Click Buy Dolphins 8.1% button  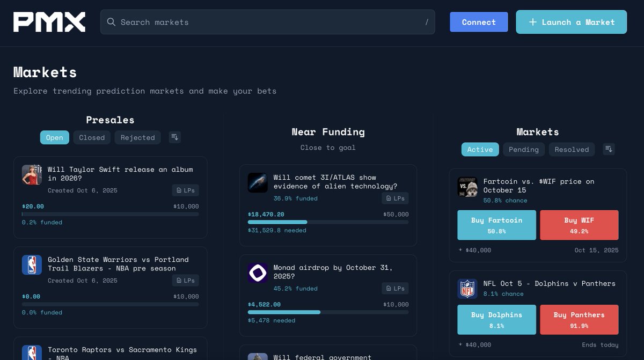[496, 320]
